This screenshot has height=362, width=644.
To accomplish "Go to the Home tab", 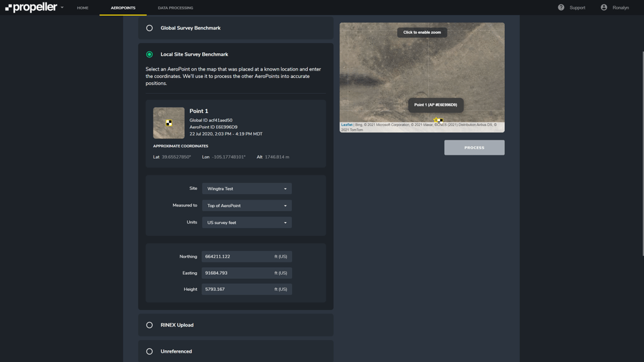I will click(x=82, y=8).
